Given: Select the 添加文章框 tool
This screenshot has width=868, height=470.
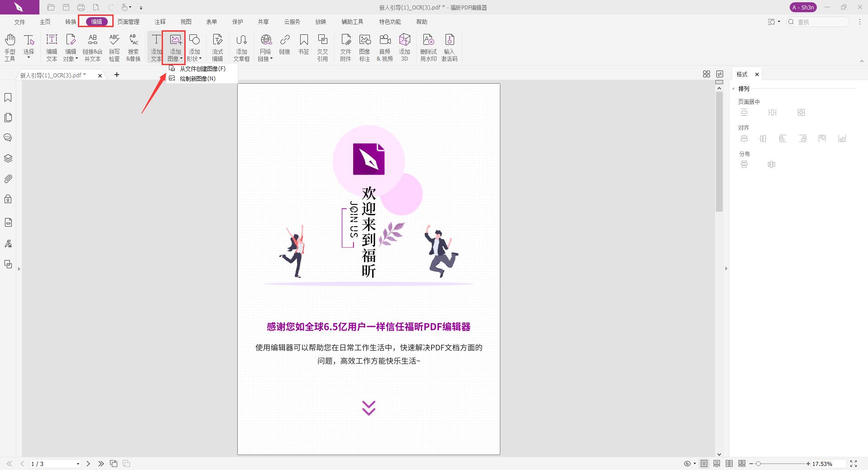Looking at the screenshot, I should click(241, 47).
